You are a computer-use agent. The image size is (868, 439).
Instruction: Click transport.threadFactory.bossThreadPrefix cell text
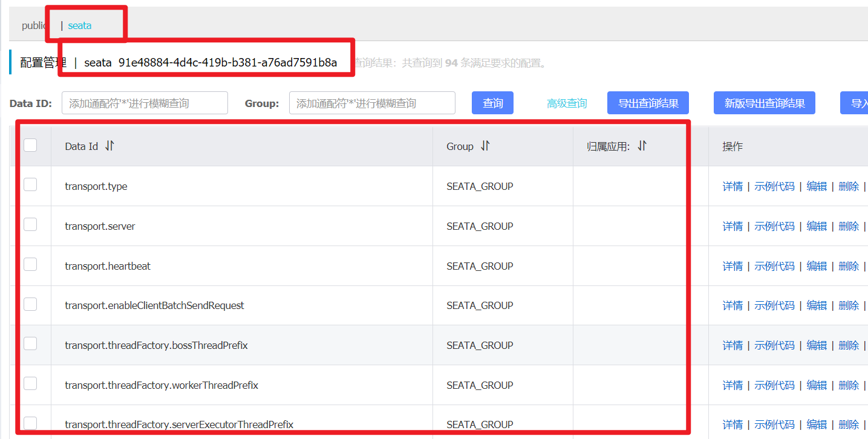pos(156,345)
